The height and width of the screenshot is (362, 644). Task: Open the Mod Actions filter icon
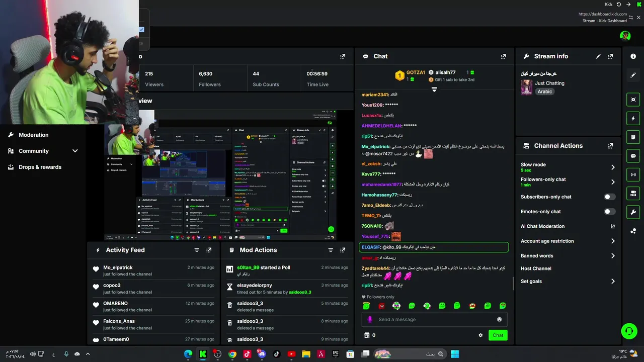331,250
